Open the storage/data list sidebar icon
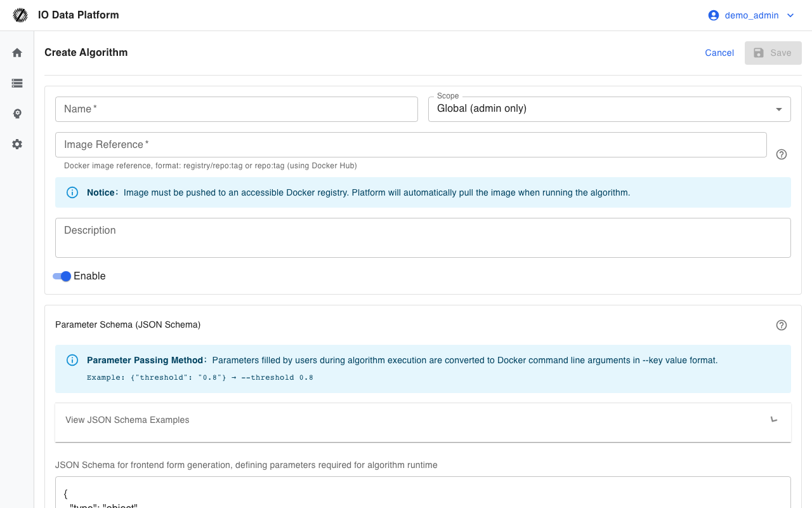Viewport: 812px width, 508px height. pos(17,83)
